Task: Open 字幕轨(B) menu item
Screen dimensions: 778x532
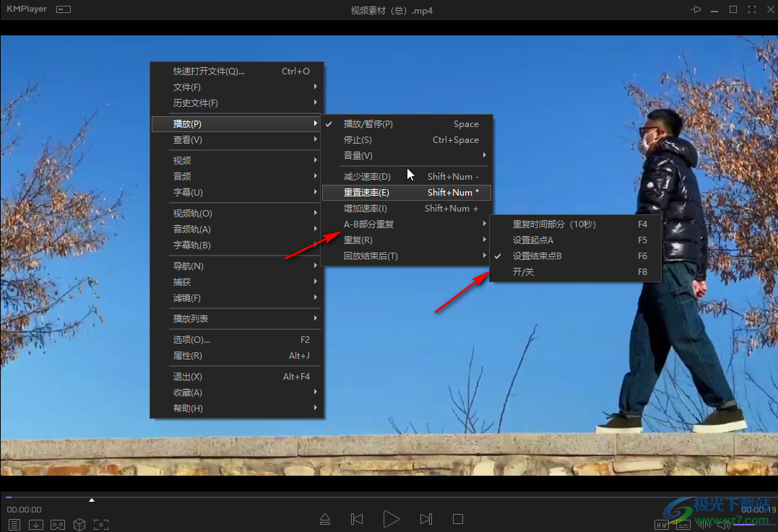Action: point(237,245)
